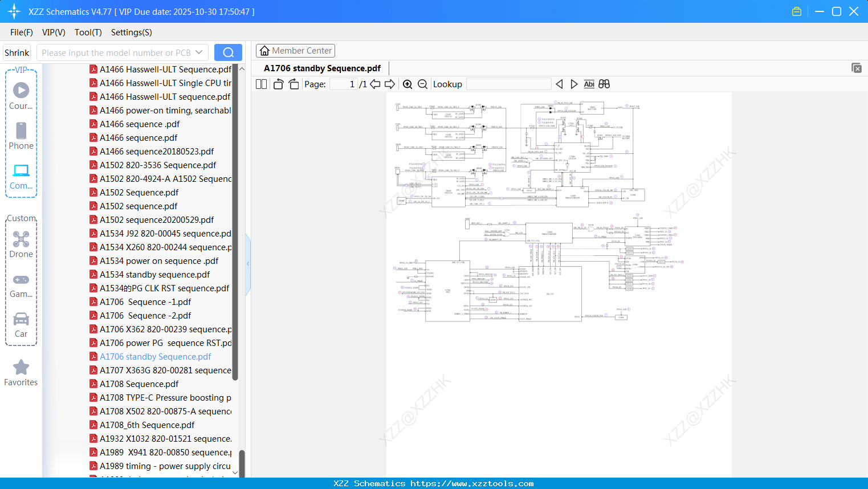The height and width of the screenshot is (489, 868).
Task: Zoom out of the PDF
Action: point(422,84)
